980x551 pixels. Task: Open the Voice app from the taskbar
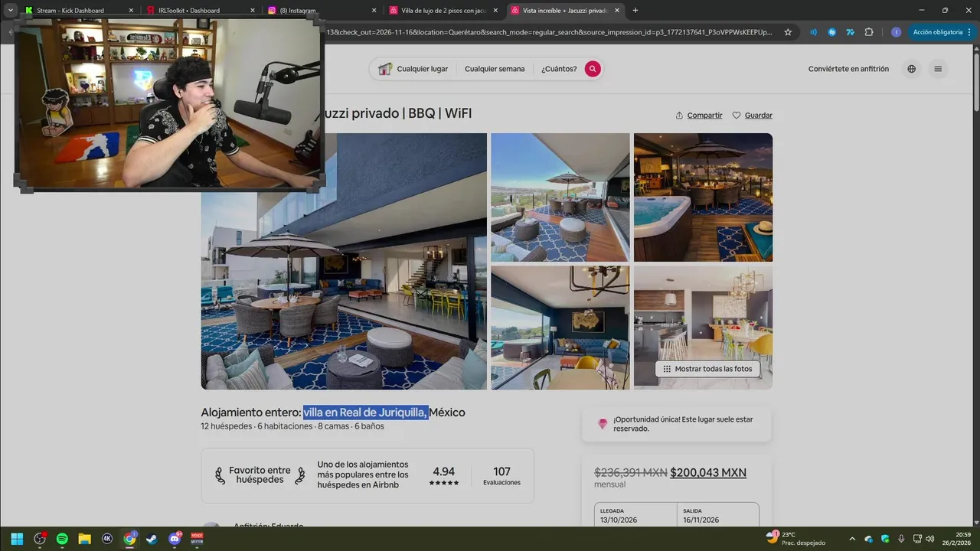pyautogui.click(x=197, y=539)
